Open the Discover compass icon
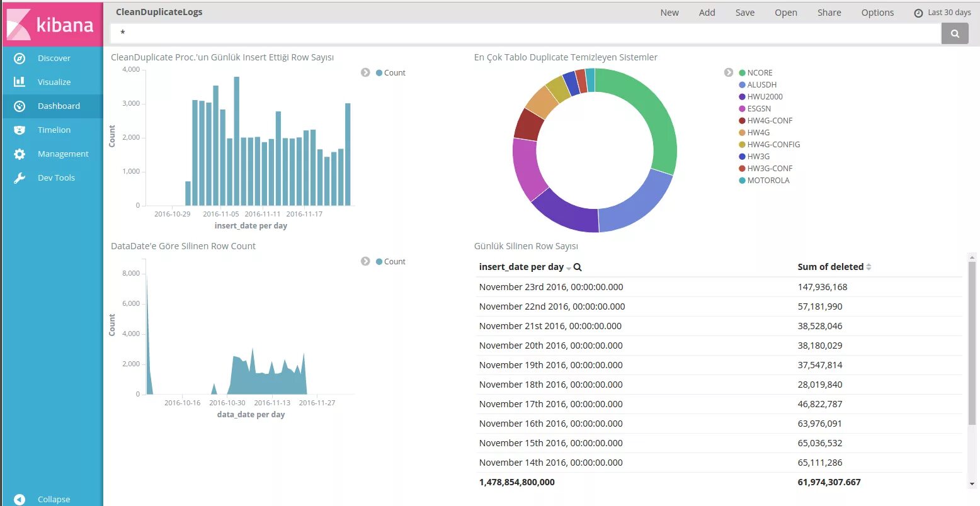Screen dimensions: 980x506 coord(20,58)
